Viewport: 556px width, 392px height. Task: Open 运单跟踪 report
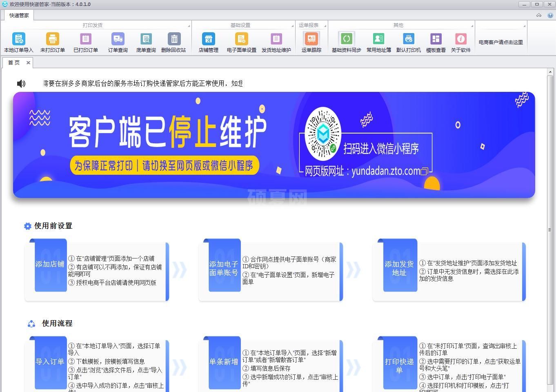pyautogui.click(x=311, y=42)
